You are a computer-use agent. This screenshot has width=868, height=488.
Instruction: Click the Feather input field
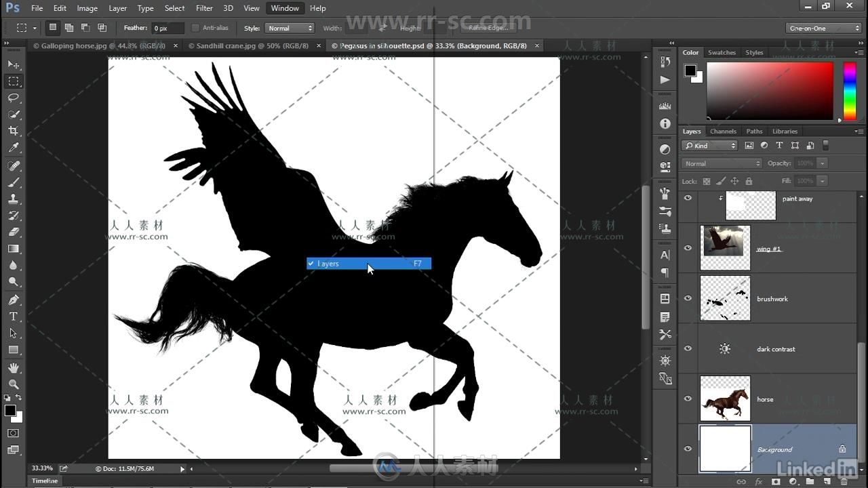167,28
